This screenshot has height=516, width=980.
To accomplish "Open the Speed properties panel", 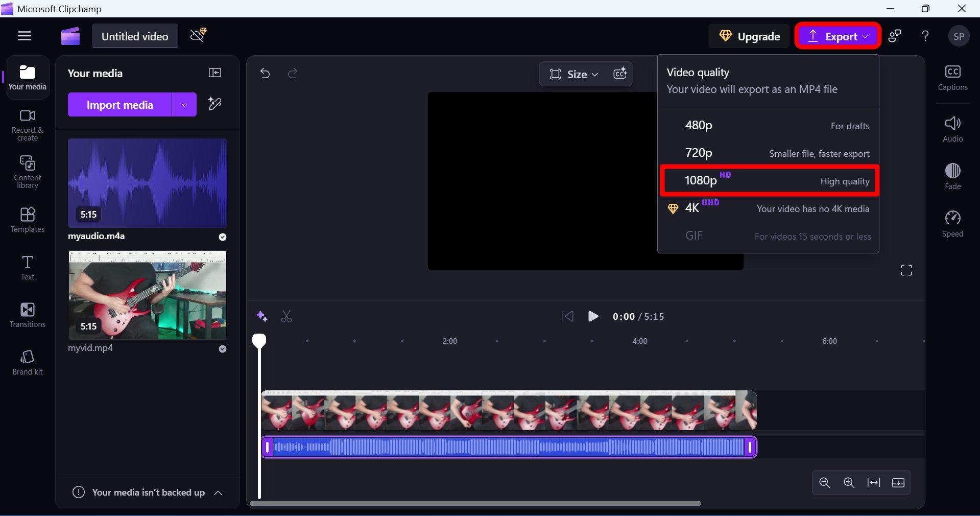I will (952, 224).
